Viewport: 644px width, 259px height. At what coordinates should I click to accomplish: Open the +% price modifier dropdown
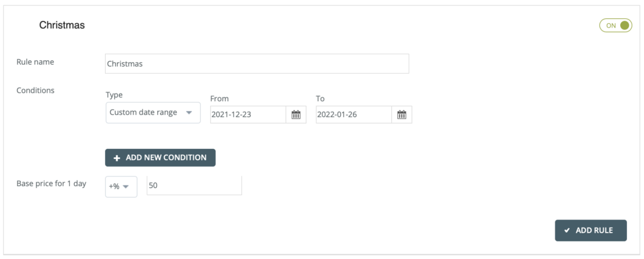point(121,186)
